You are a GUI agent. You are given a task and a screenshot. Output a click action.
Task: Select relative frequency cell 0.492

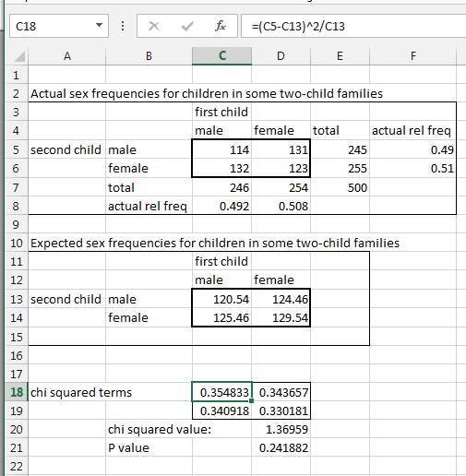[x=221, y=206]
